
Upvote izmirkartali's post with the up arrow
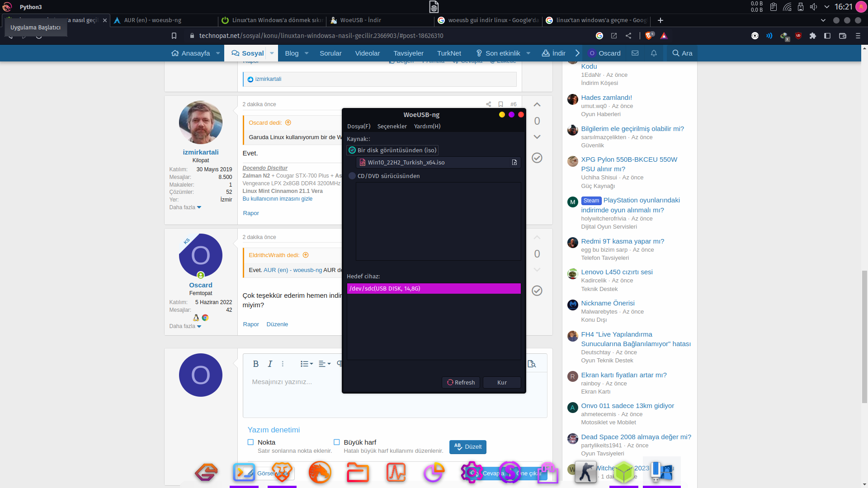pyautogui.click(x=537, y=105)
